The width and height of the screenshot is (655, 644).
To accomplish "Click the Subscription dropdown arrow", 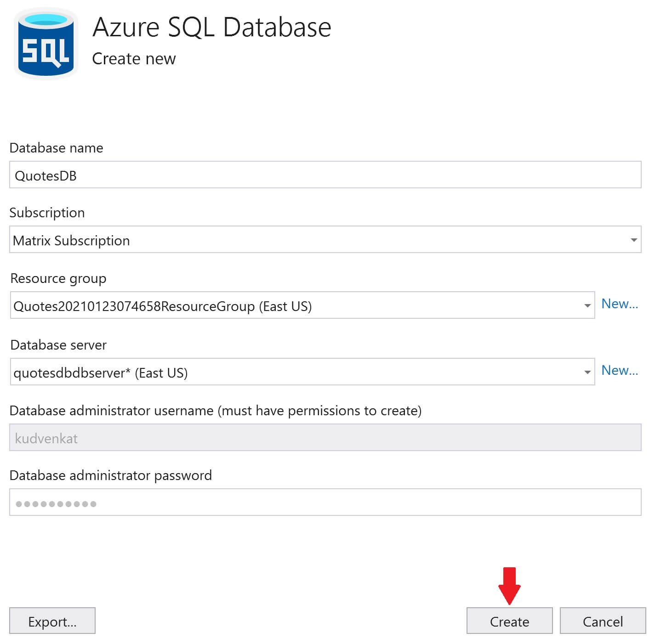I will tap(634, 240).
